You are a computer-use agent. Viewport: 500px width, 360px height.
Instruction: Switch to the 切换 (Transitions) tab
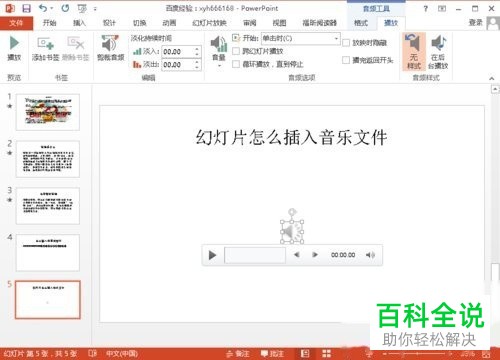(139, 23)
